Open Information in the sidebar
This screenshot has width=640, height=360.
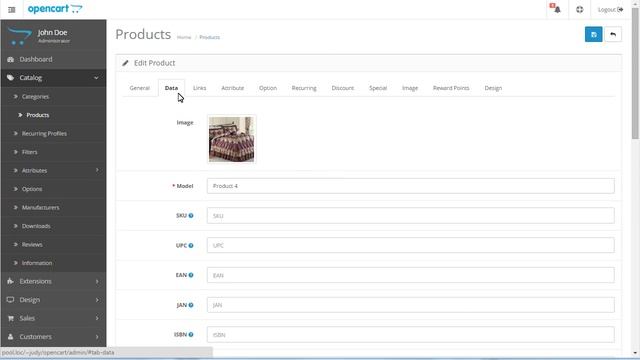[x=37, y=263]
